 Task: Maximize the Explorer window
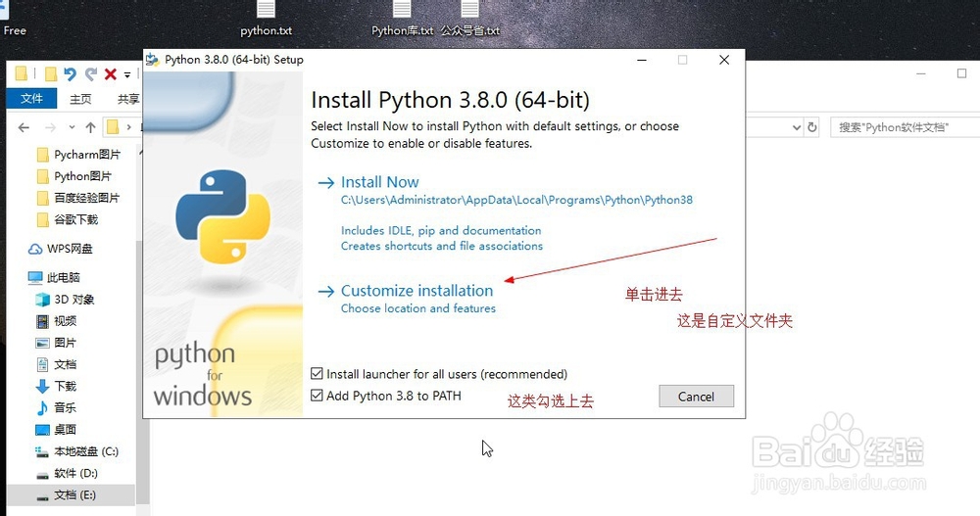(x=962, y=73)
